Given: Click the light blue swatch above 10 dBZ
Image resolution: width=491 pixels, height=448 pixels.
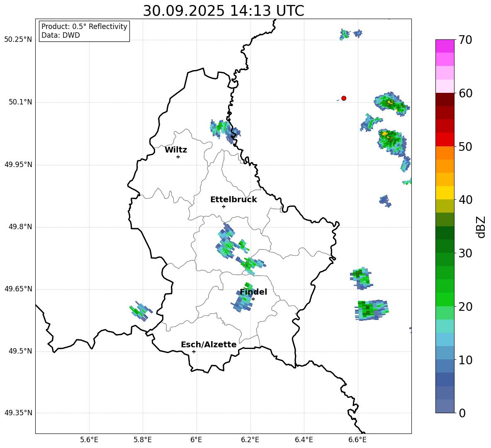Looking at the screenshot, I should [445, 353].
